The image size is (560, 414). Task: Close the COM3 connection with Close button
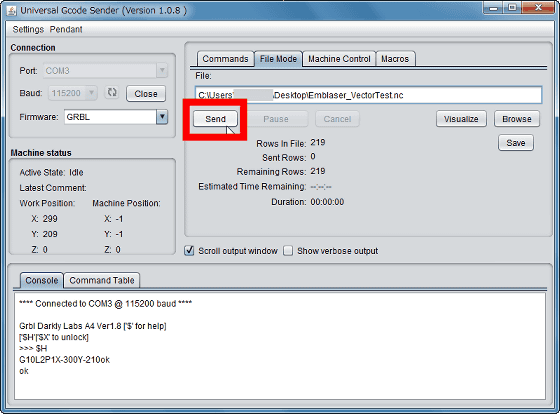[x=146, y=94]
